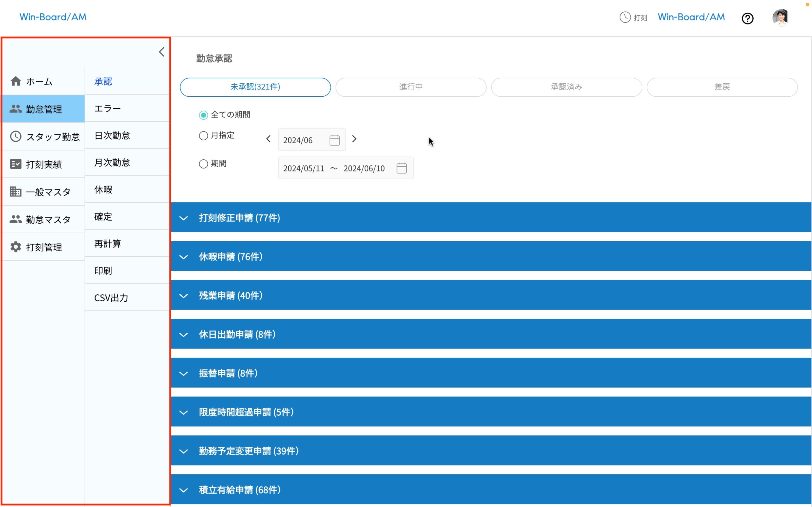Open the help question mark icon
Viewport: 812px width, 507px height.
[748, 18]
